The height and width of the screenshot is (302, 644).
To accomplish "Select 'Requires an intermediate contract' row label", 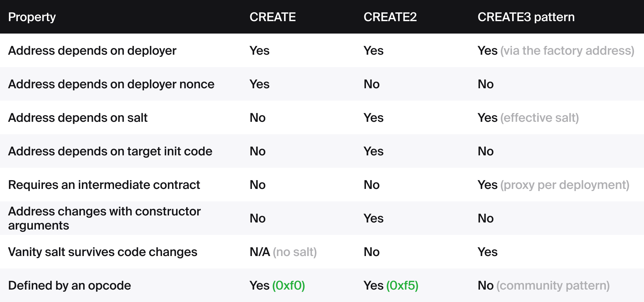I will coord(104,185).
